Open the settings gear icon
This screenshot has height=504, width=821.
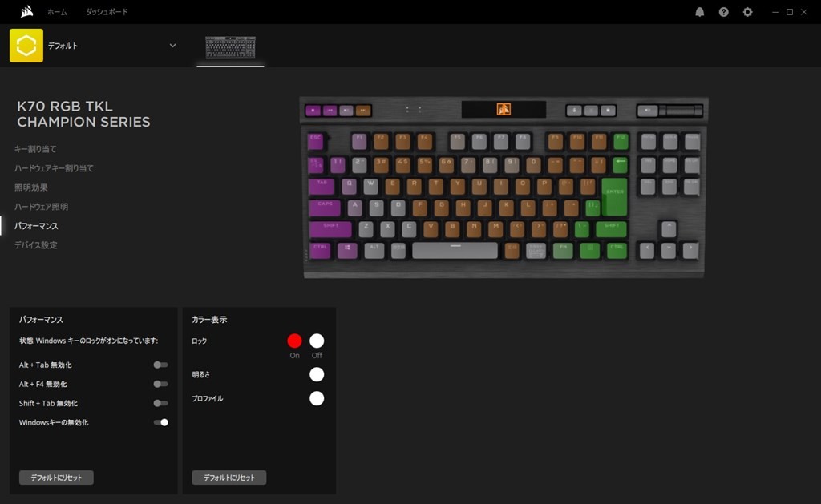coord(748,12)
